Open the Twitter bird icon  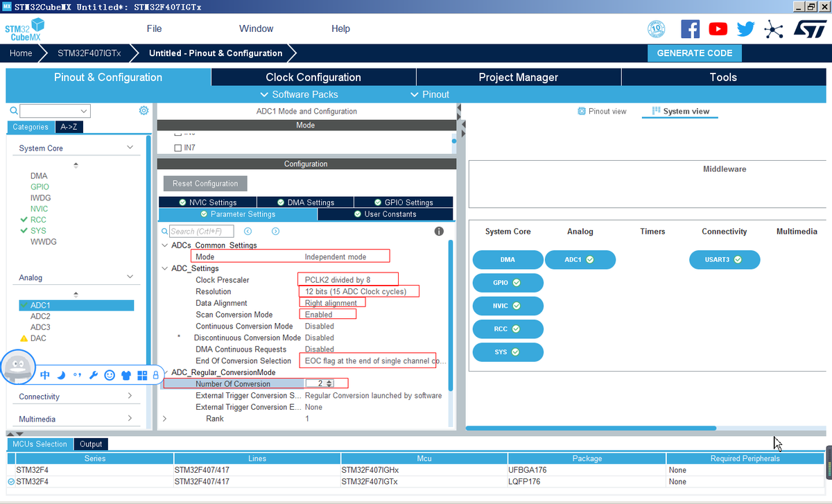[x=746, y=29]
